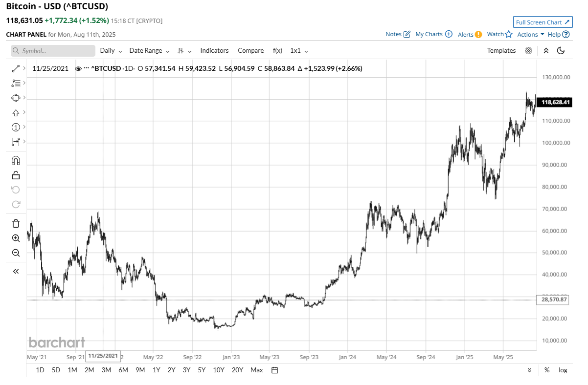Open the Help link
Screen dimensions: 588x385
click(559, 34)
